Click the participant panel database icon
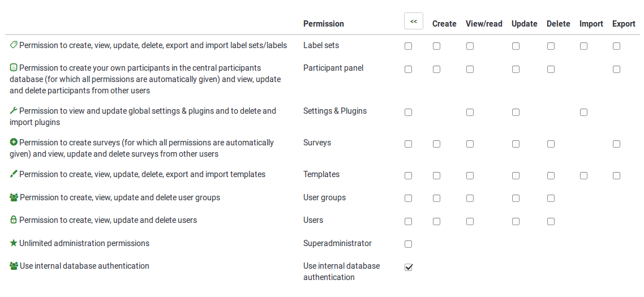644x297 pixels. (x=14, y=67)
